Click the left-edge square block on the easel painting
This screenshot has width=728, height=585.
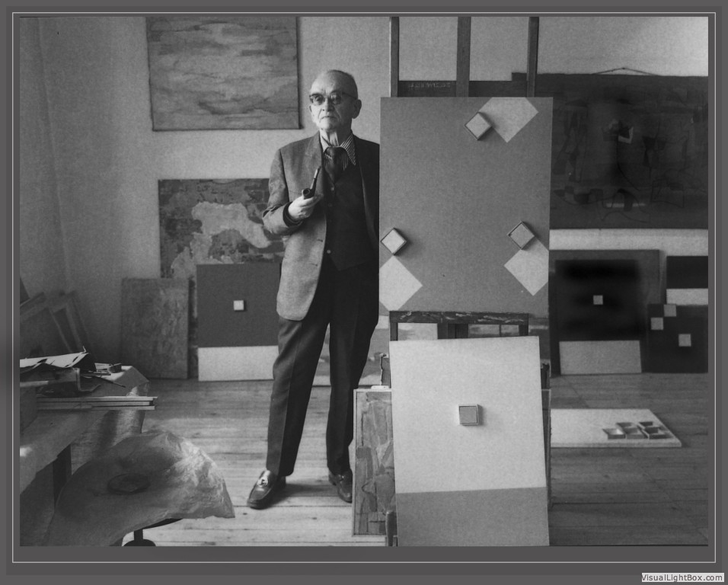pyautogui.click(x=394, y=241)
